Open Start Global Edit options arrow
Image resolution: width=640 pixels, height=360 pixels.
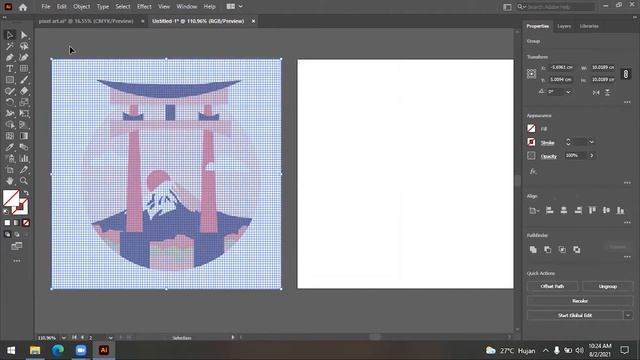pos(628,315)
